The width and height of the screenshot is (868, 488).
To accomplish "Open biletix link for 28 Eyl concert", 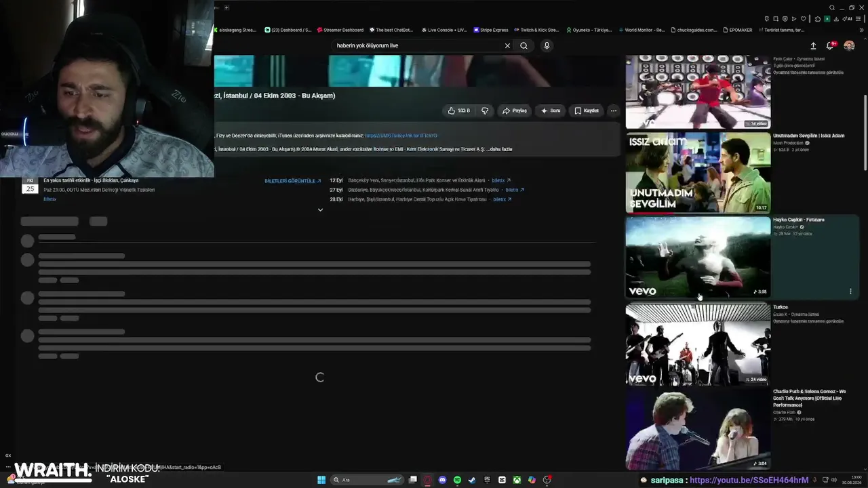I will tap(502, 199).
